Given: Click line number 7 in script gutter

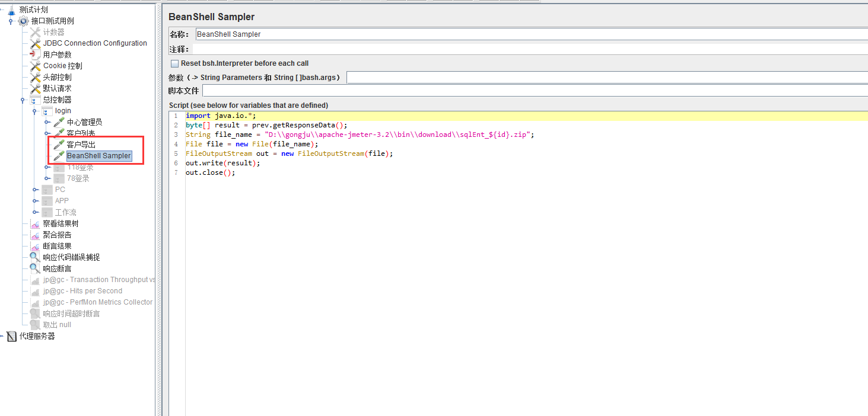Looking at the screenshot, I should point(176,172).
